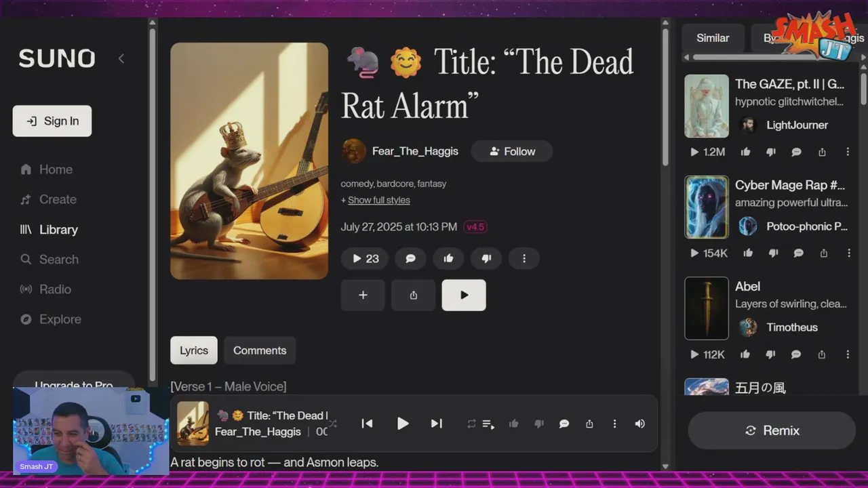Screen dimensions: 868x488
Task: Skip to previous track in player
Action: [367, 424]
